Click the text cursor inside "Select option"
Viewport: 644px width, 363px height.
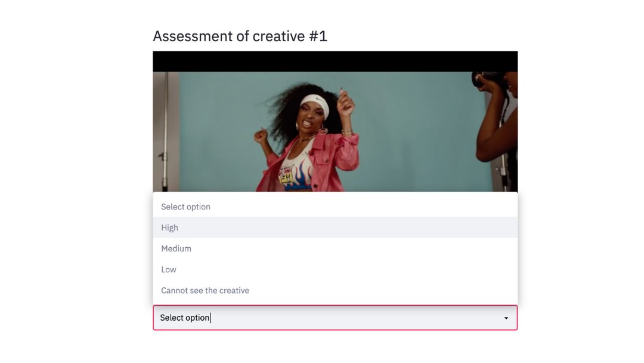click(211, 318)
